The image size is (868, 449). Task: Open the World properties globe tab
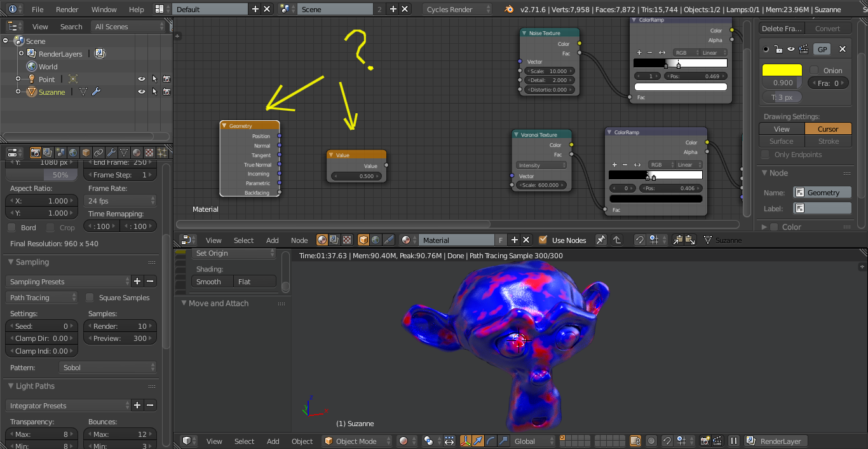coord(73,153)
